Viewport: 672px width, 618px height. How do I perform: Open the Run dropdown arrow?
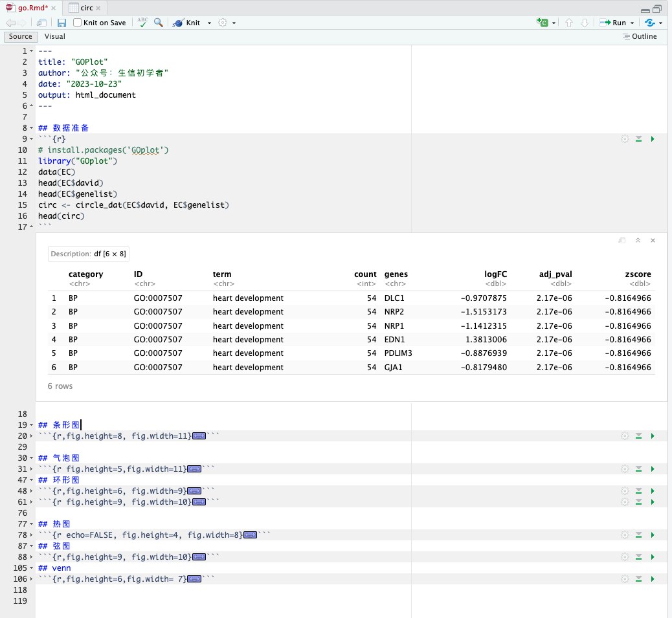click(633, 23)
